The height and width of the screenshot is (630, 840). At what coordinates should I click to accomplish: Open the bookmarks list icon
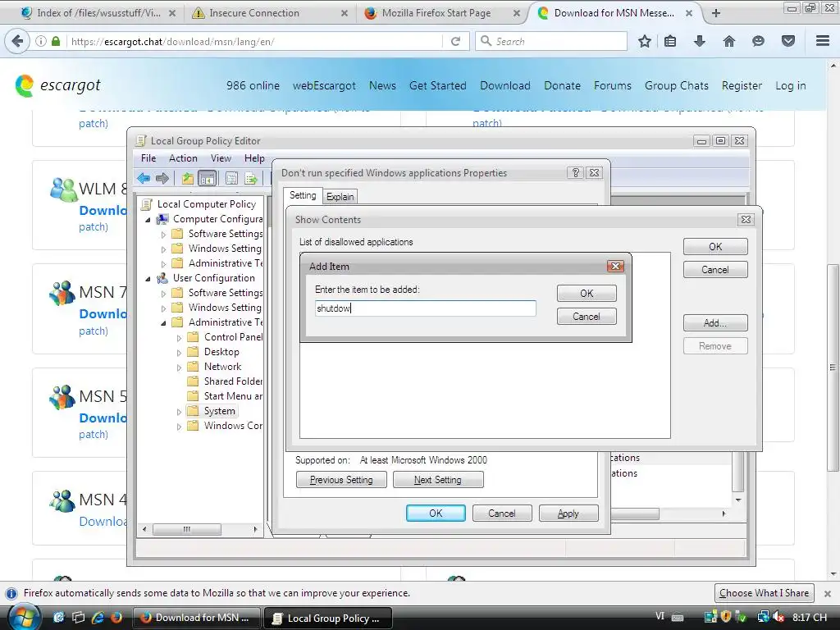(670, 41)
